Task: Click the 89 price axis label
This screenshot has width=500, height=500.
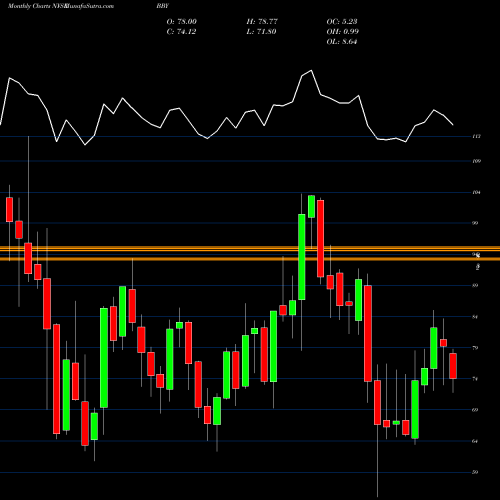Action: click(475, 285)
